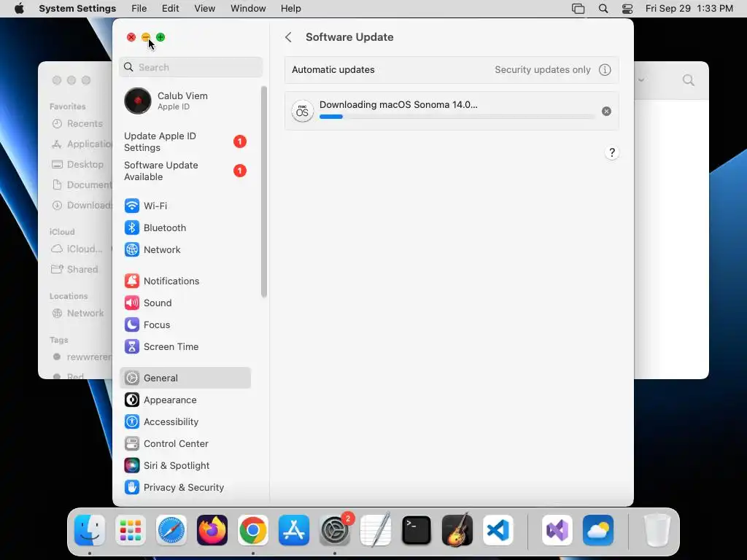
Task: Open the Help menu
Action: pos(290,9)
